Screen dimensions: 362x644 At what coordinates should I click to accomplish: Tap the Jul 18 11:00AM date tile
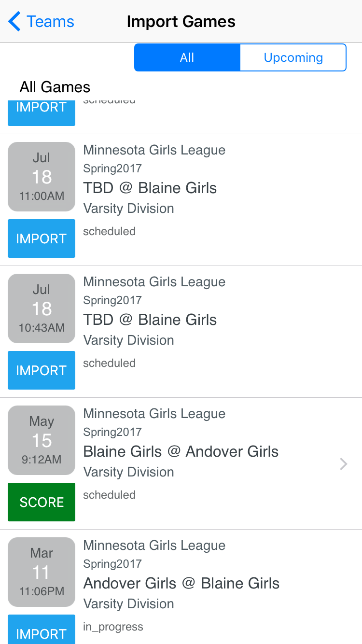pos(42,177)
